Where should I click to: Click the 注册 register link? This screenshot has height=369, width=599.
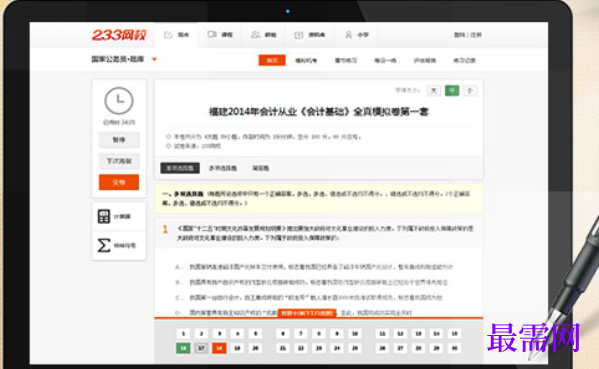[x=476, y=35]
